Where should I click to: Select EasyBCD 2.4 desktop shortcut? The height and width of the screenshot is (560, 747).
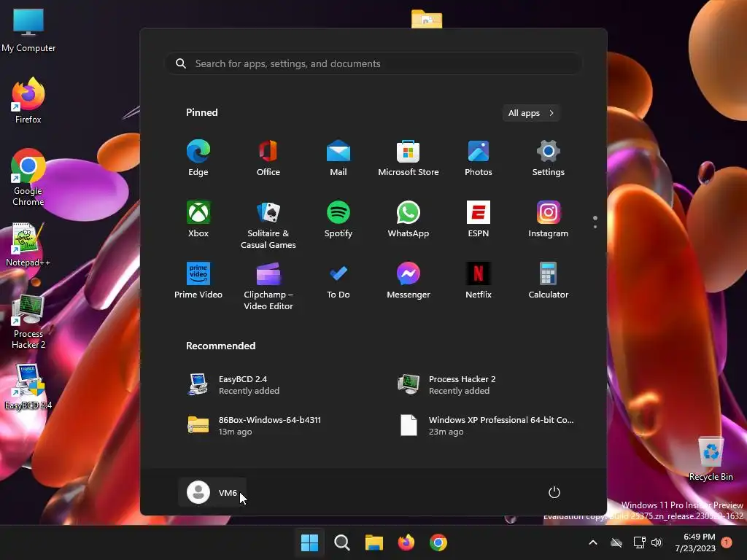pos(28,386)
